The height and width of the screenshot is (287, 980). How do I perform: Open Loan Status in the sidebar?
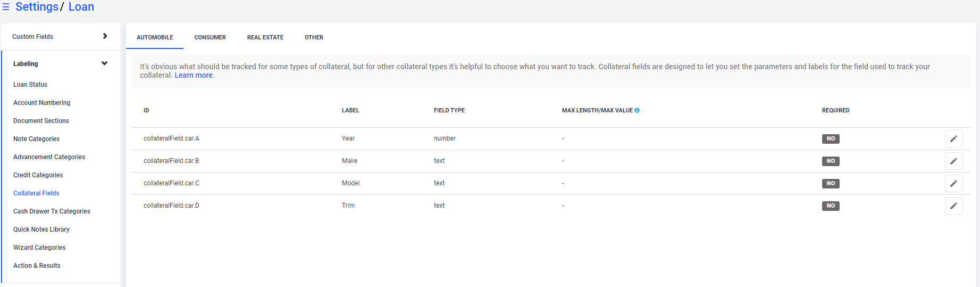pyautogui.click(x=30, y=85)
